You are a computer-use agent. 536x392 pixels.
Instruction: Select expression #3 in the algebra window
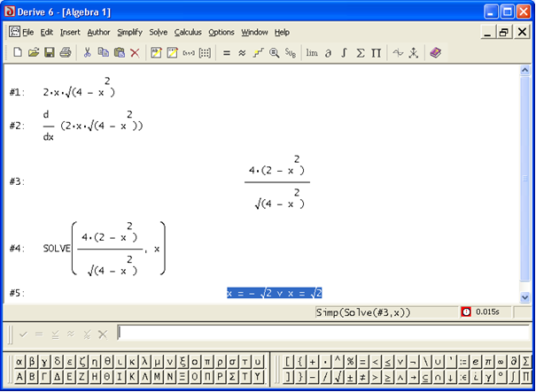pyautogui.click(x=276, y=182)
